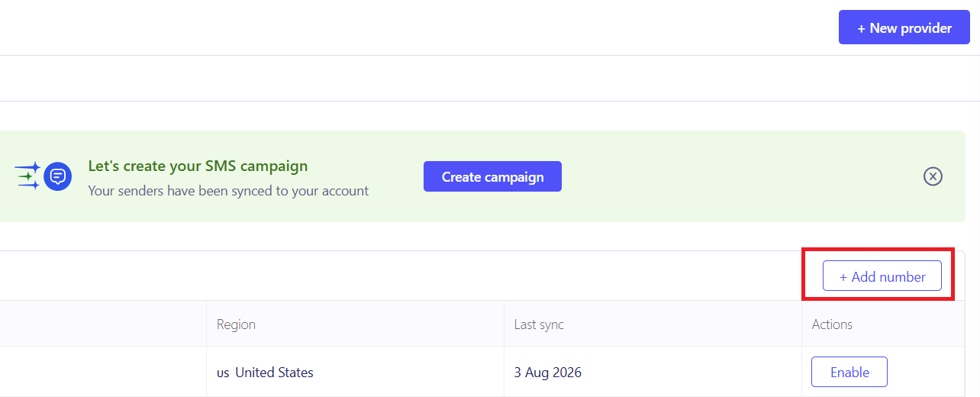The image size is (980, 397).
Task: Click the "Let's create your SMS campaign" heading
Action: click(198, 166)
